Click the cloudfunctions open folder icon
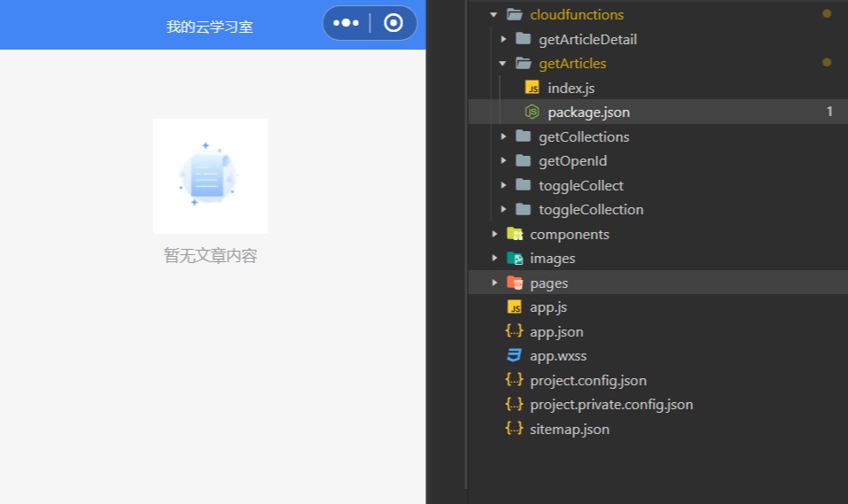Screen dimensions: 848x504 (x=514, y=14)
